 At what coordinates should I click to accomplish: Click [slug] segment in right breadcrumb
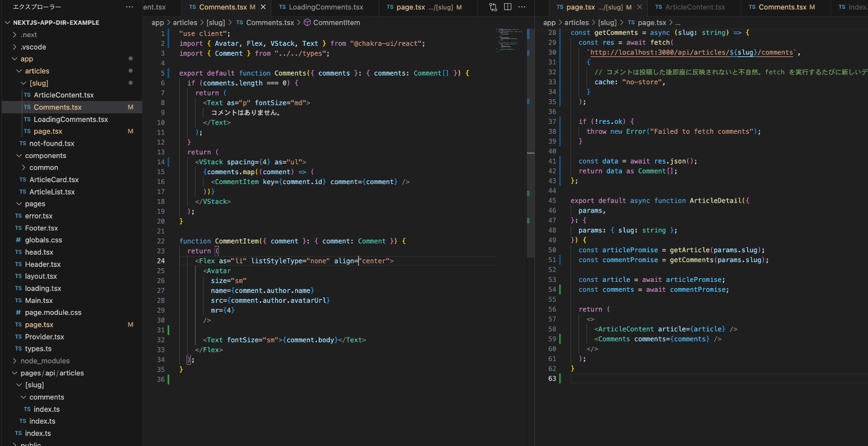point(608,22)
